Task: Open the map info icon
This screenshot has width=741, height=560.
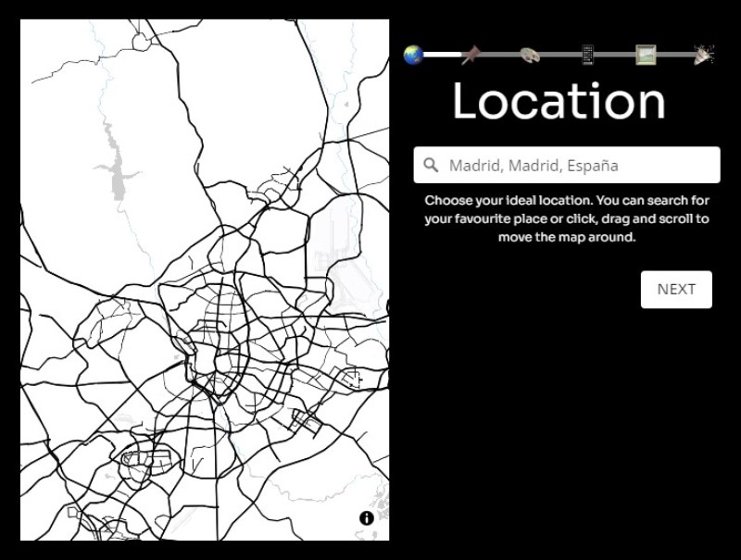Action: click(367, 518)
